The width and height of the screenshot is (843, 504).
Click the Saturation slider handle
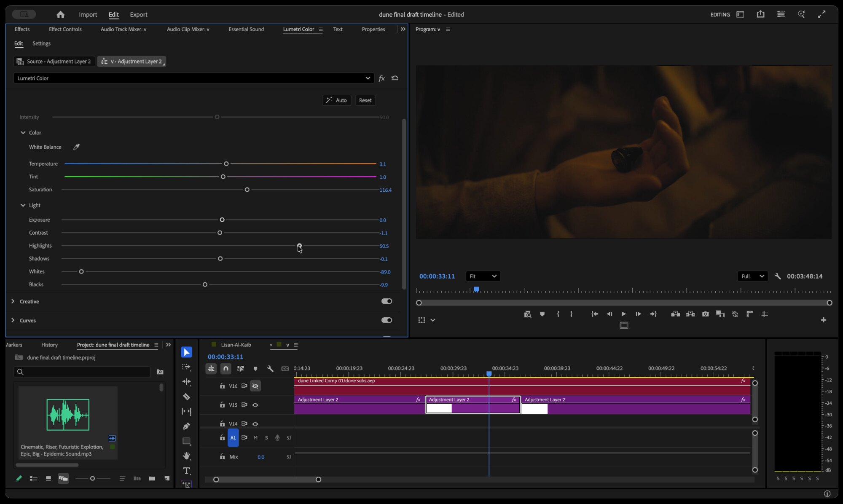tap(247, 190)
